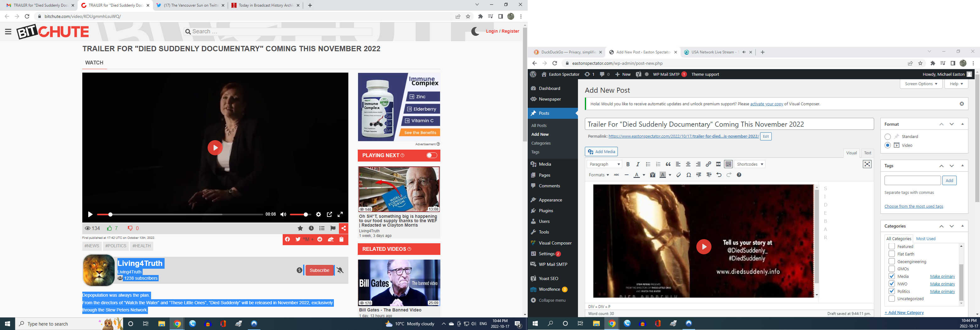The image size is (980, 330).
Task: Click the Bold icon in the editor toolbar
Action: [x=628, y=164]
